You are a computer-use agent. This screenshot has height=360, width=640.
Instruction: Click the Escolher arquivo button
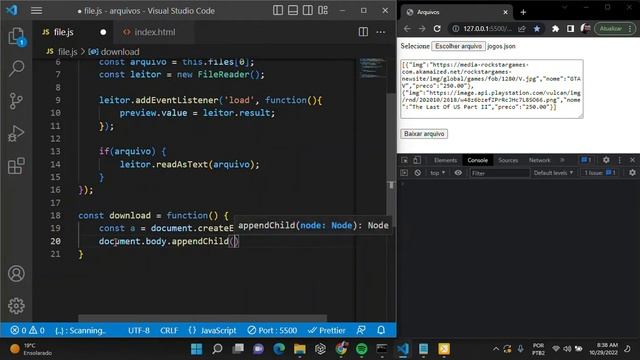pos(458,46)
